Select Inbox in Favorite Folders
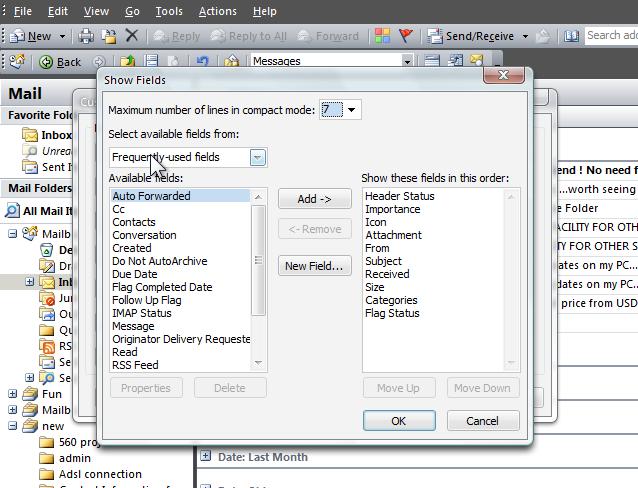The height and width of the screenshot is (488, 638). 47,135
